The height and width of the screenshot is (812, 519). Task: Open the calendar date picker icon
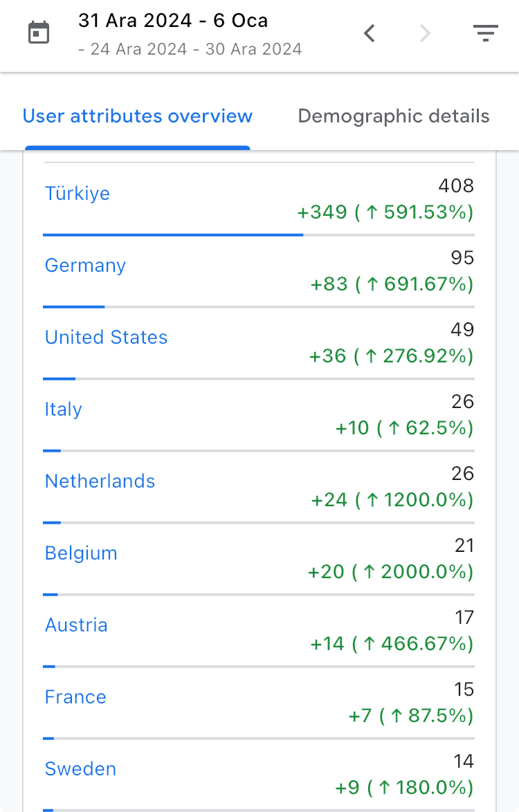[38, 33]
